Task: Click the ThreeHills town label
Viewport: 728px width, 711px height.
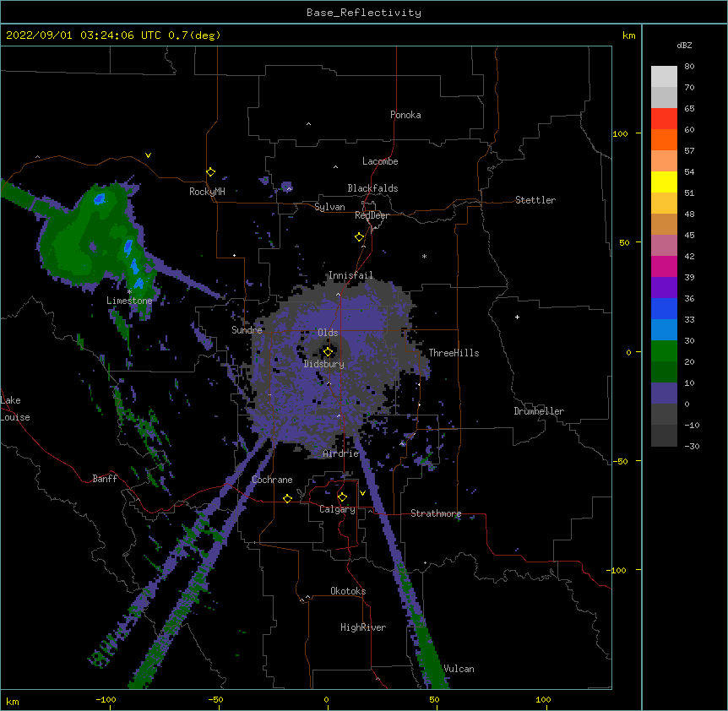Action: [x=454, y=353]
